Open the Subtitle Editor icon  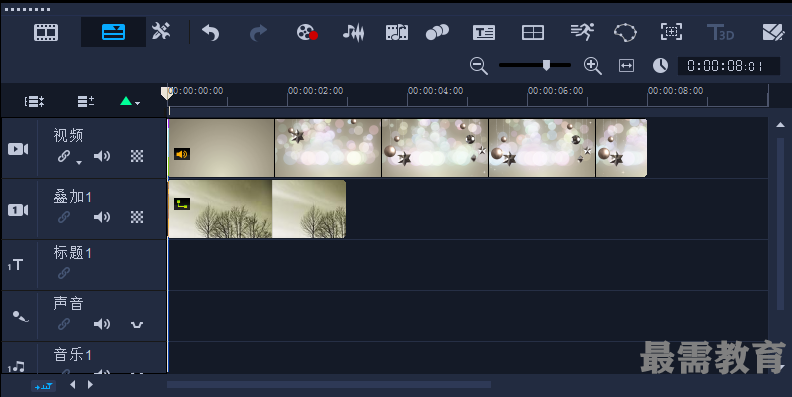pyautogui.click(x=484, y=33)
